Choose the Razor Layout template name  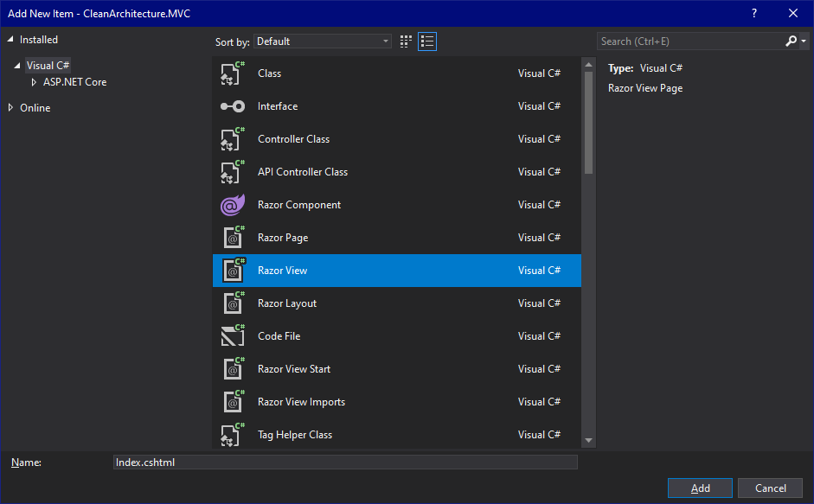tap(287, 303)
